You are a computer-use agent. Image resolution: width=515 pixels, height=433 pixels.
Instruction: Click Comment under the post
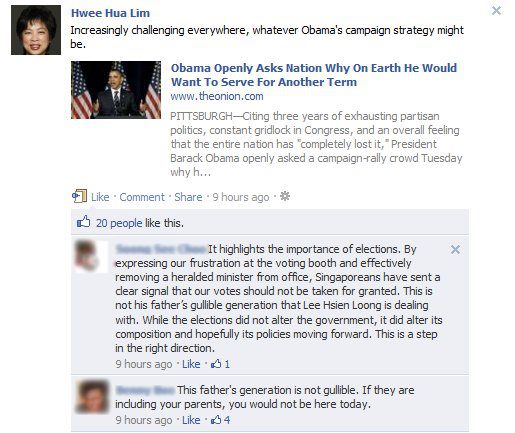pos(142,197)
